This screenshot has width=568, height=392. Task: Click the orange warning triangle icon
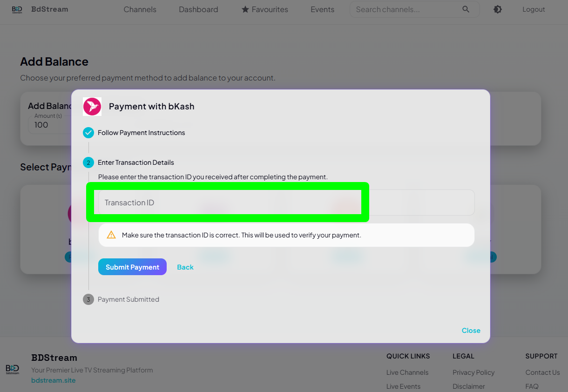pyautogui.click(x=111, y=235)
